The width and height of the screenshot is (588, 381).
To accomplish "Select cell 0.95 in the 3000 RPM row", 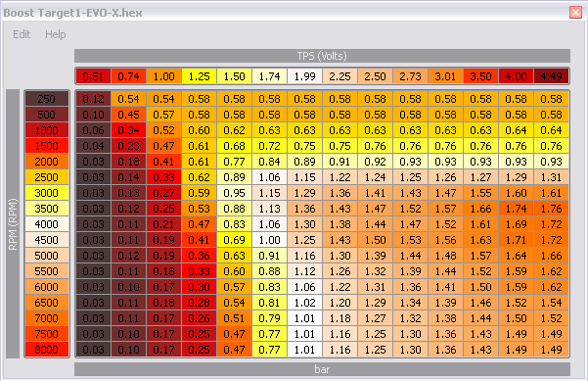I will point(235,193).
